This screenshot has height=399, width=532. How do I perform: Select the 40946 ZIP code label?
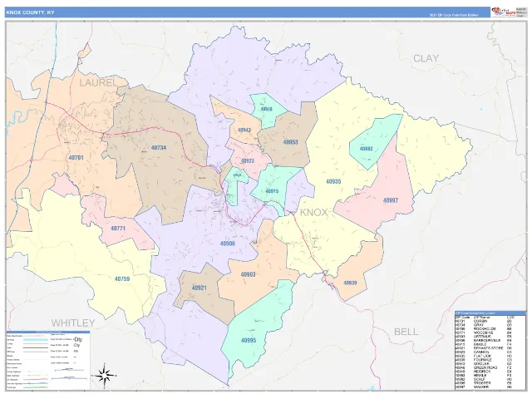click(266, 109)
